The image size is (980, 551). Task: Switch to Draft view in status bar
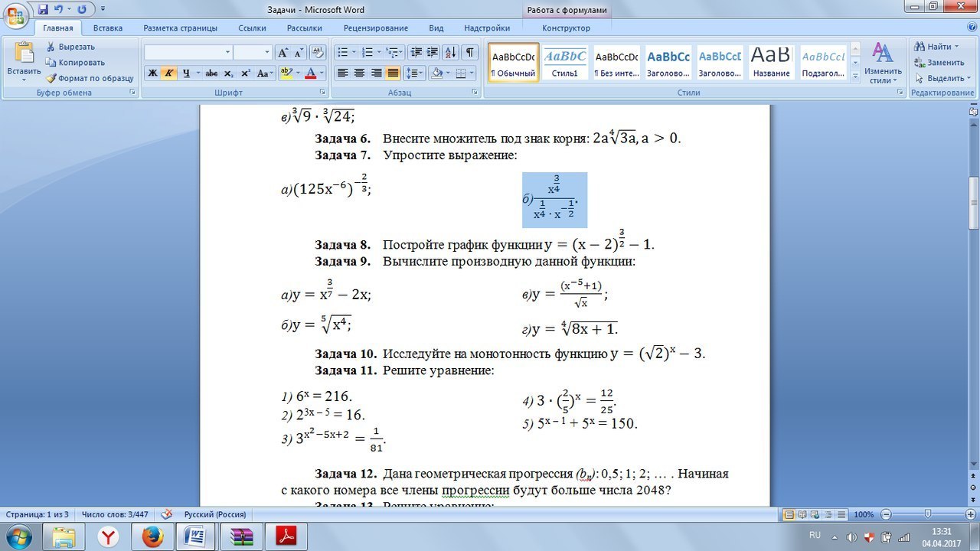click(x=841, y=514)
